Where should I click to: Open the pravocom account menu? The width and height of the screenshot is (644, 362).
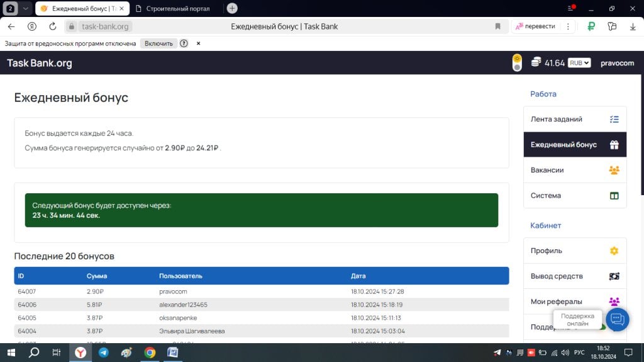[617, 63]
